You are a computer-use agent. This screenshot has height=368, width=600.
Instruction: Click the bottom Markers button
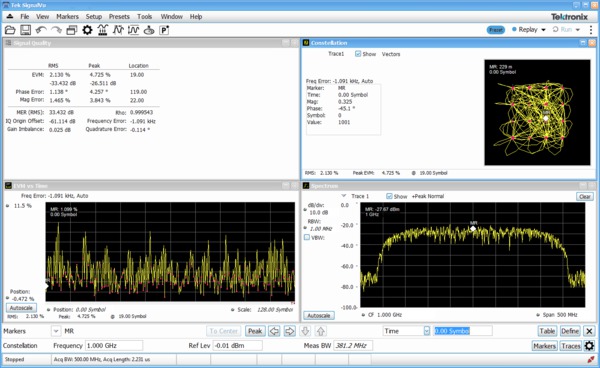545,346
